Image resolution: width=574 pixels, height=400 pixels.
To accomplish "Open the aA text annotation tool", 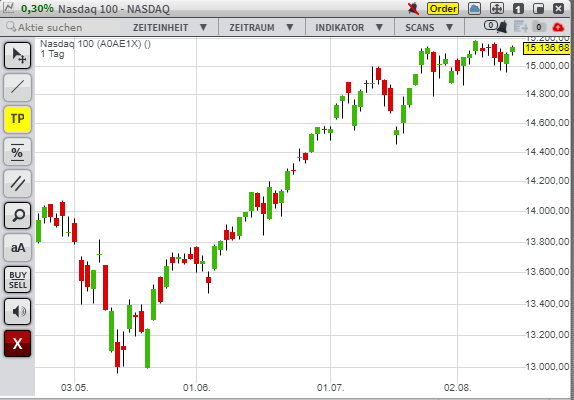I will click(18, 247).
